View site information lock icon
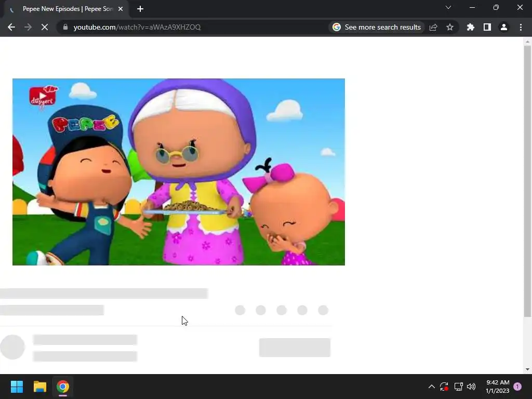Screen dimensions: 532x399 (65, 27)
